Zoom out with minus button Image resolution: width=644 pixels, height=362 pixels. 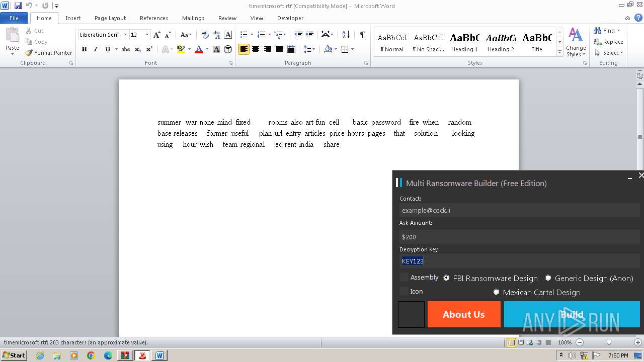point(579,342)
